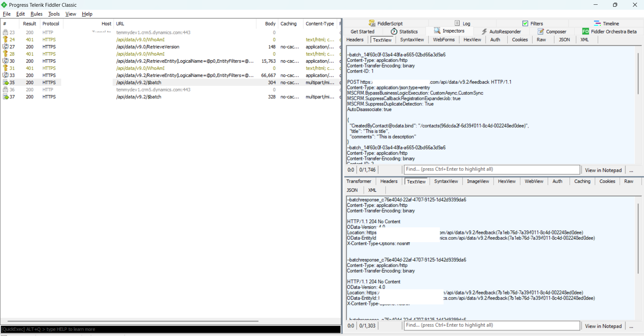Open the Help menu
644x336 pixels.
click(87, 14)
